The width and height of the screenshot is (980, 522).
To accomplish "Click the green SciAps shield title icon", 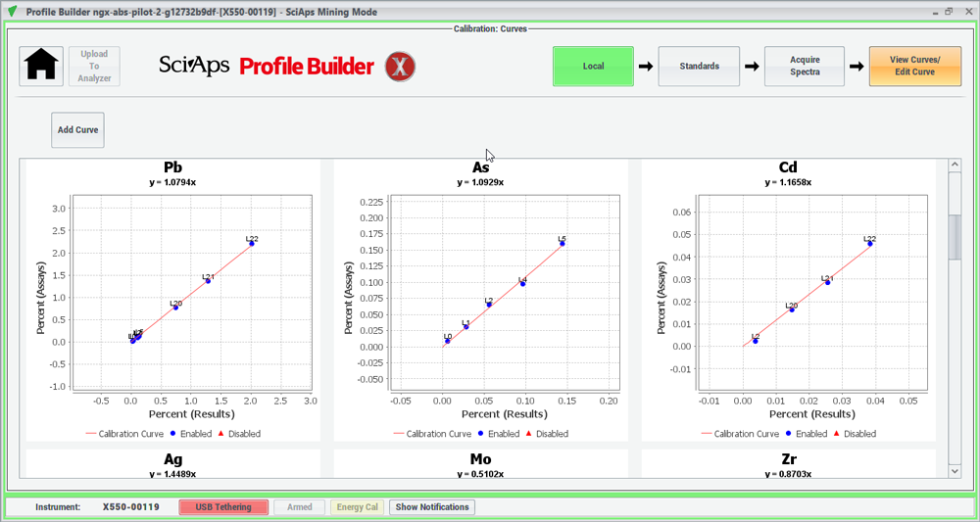I will [x=12, y=11].
